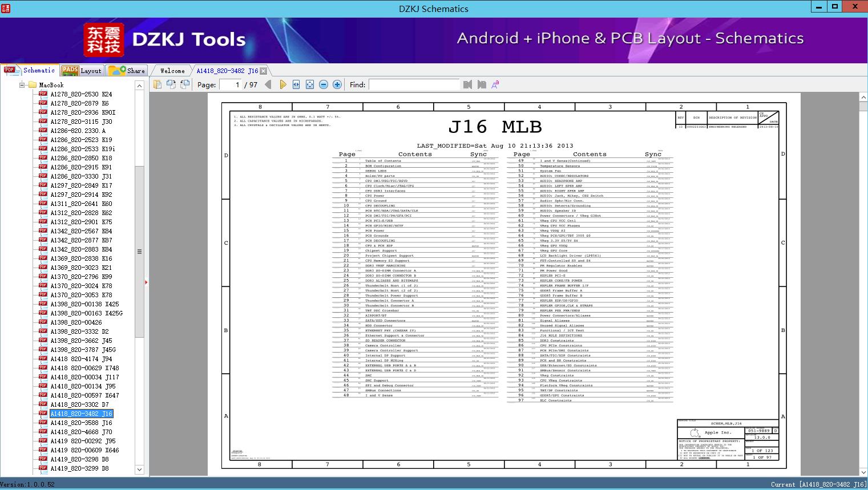The width and height of the screenshot is (868, 490).
Task: Open A1278_820-2530 K24 schematic
Action: (x=81, y=94)
